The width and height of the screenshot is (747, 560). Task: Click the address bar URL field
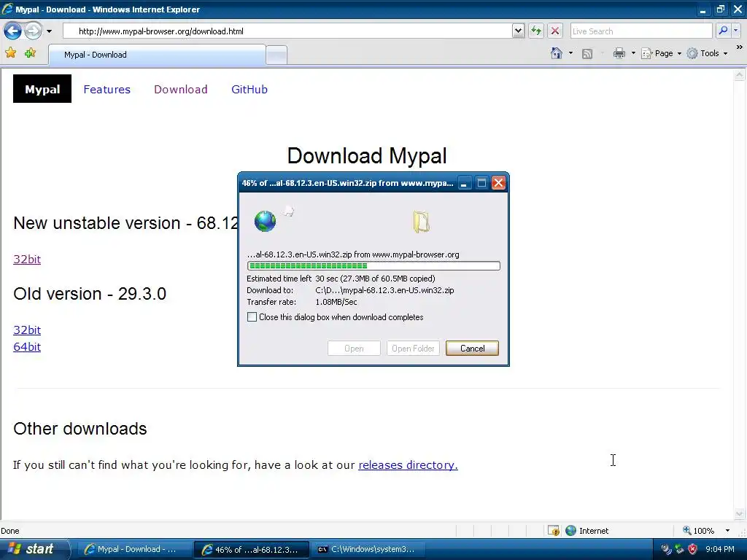(x=287, y=31)
